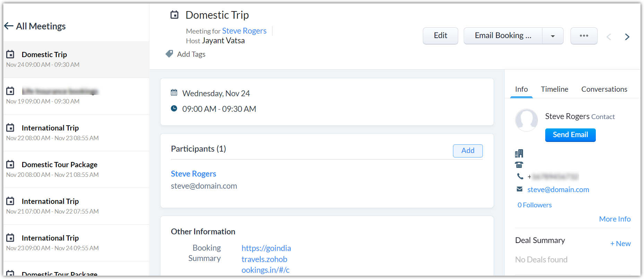Click the Send Email button

coord(570,135)
